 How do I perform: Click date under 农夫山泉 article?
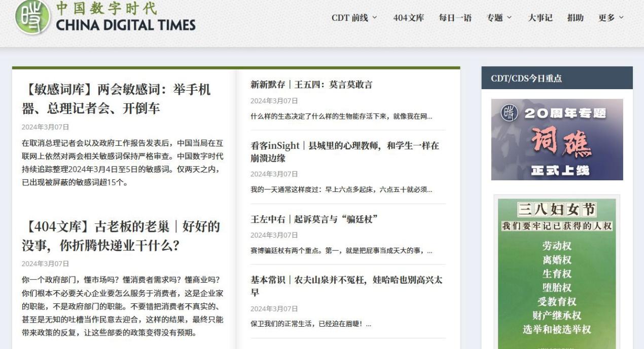coord(274,308)
